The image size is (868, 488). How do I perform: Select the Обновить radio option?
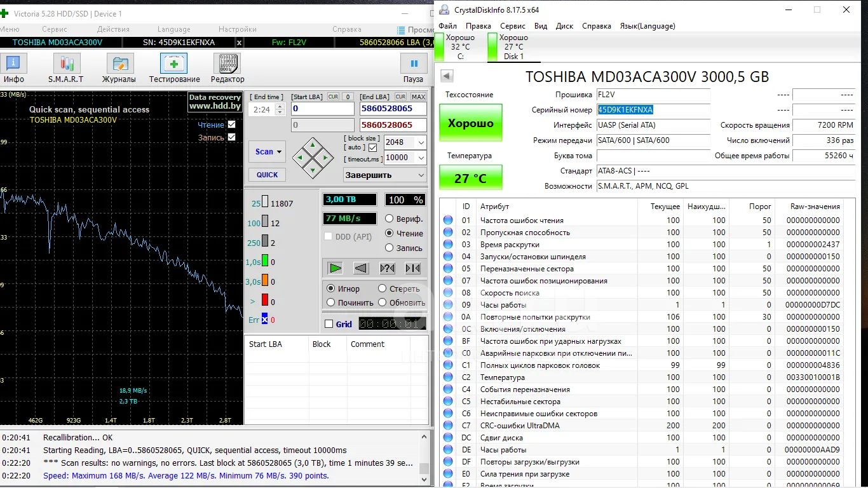[382, 302]
